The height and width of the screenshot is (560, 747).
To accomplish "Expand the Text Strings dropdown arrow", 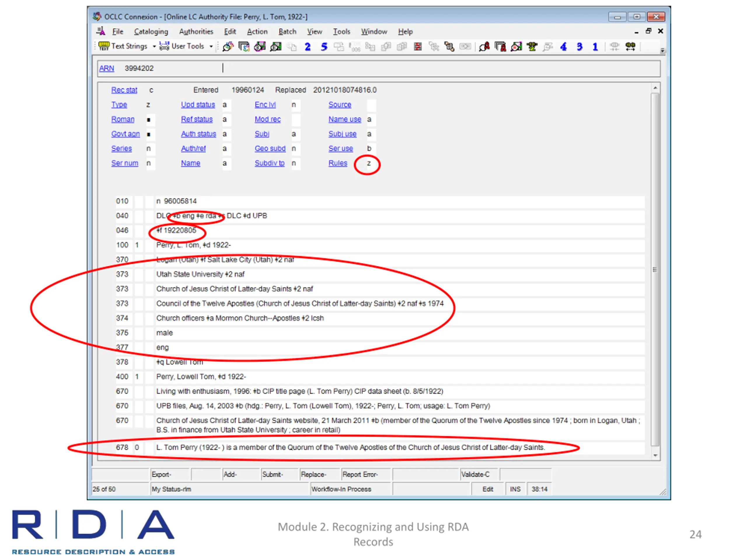I will point(154,46).
